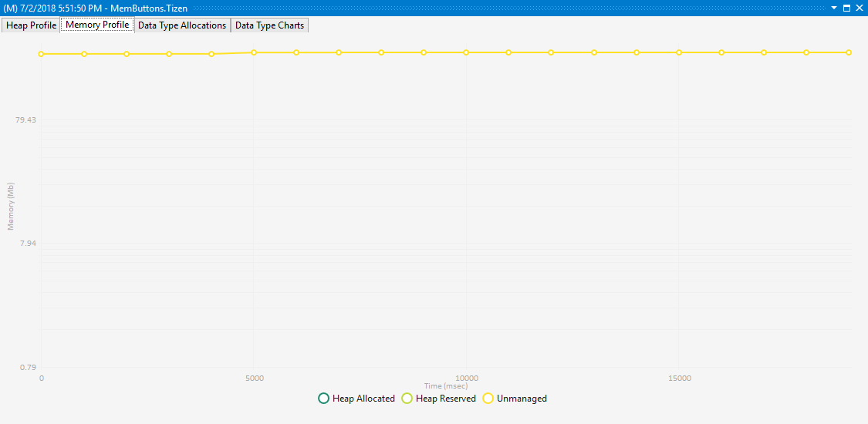Select the Unmanaged data point at 5000 msec
The image size is (868, 424).
pos(254,52)
